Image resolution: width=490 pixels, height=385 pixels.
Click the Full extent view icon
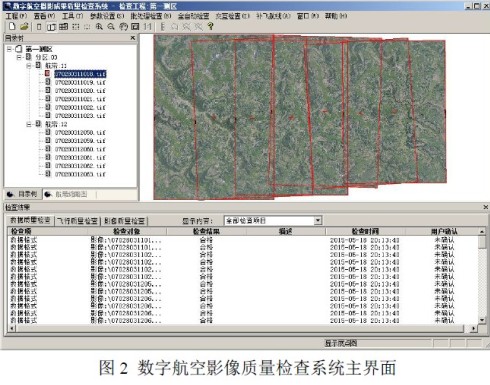[135, 27]
